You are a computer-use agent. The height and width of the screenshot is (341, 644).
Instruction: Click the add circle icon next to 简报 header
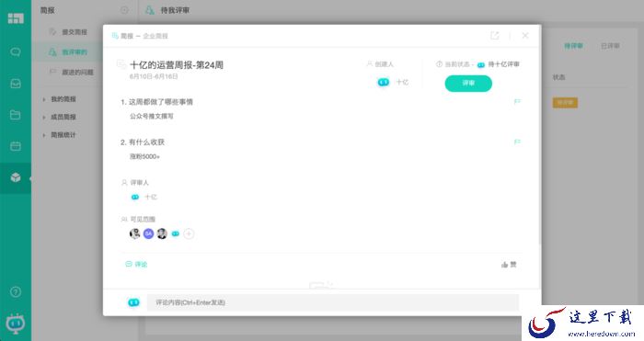(x=124, y=10)
